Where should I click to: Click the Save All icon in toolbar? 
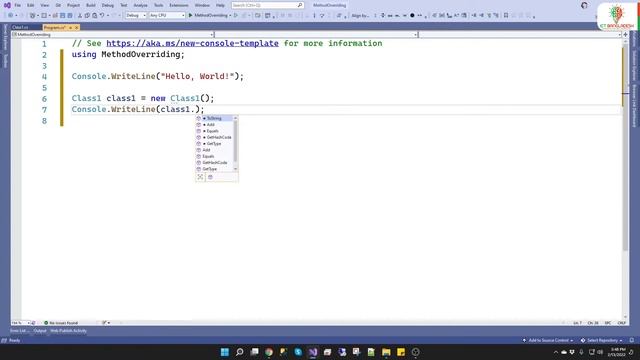70,15
